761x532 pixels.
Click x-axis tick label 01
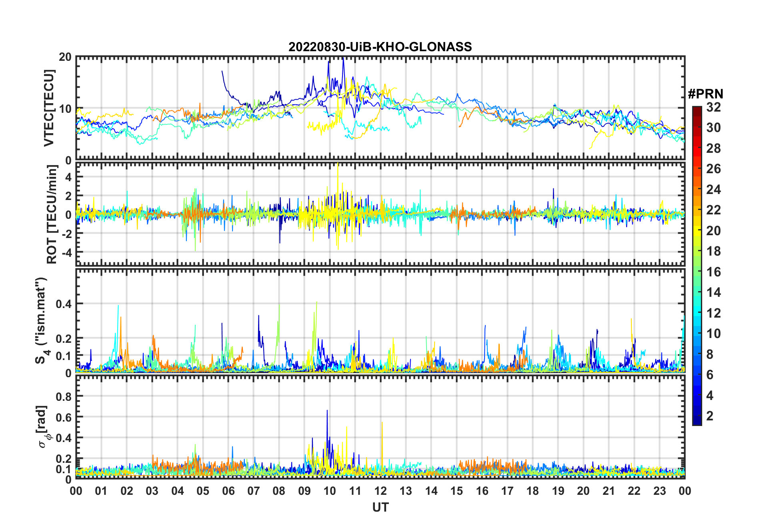click(x=101, y=491)
